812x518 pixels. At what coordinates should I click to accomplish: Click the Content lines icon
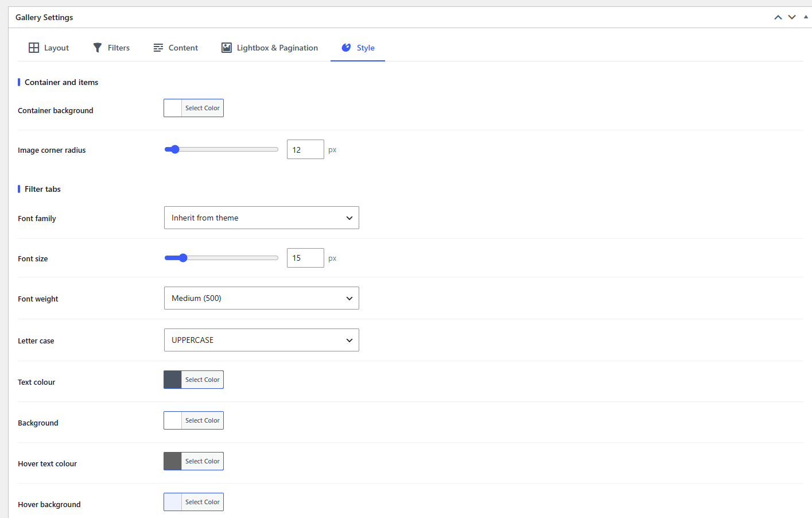158,48
